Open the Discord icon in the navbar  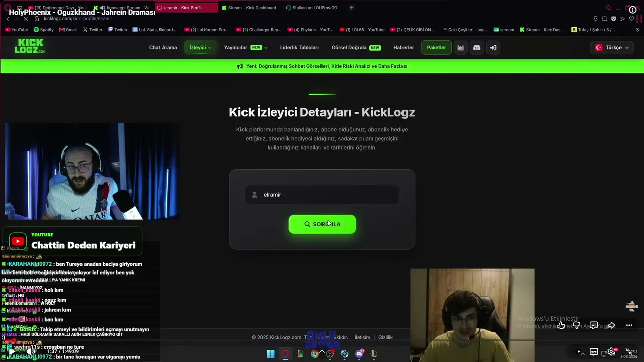[x=477, y=48]
